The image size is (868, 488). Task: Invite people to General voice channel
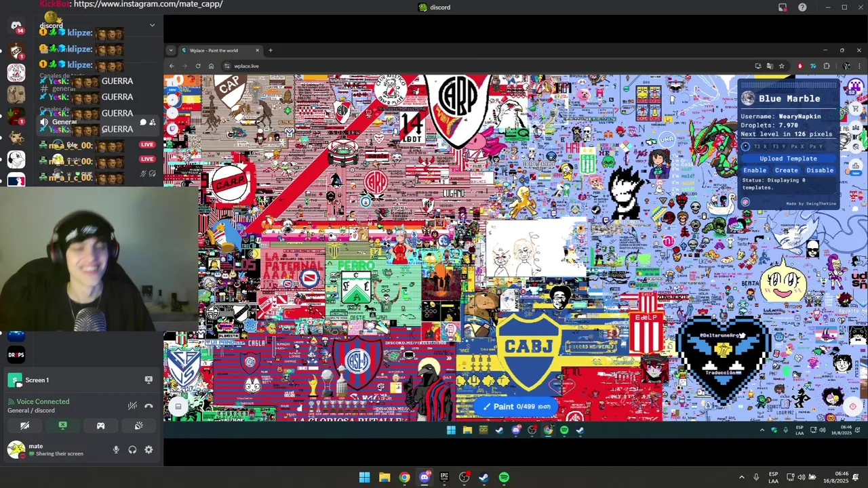pos(153,122)
